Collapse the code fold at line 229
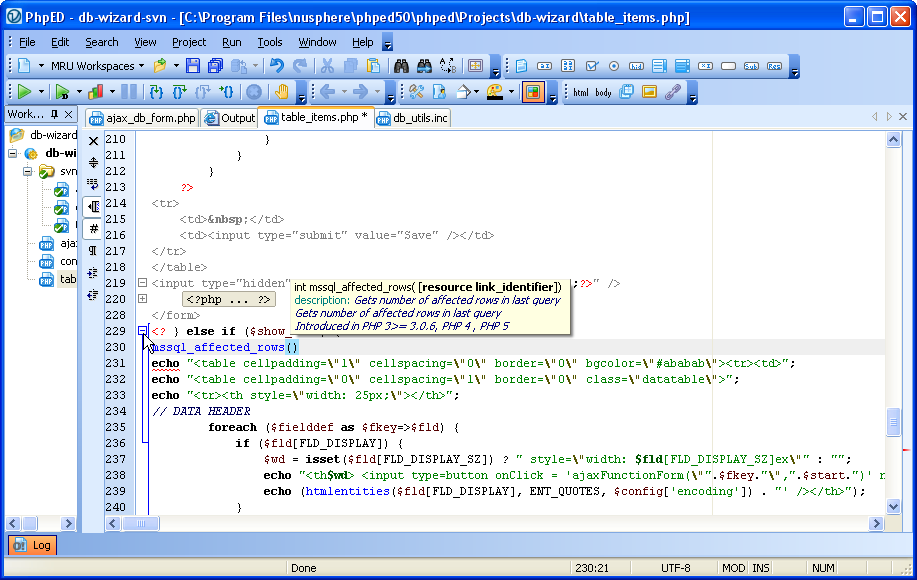The image size is (917, 580). coord(142,331)
